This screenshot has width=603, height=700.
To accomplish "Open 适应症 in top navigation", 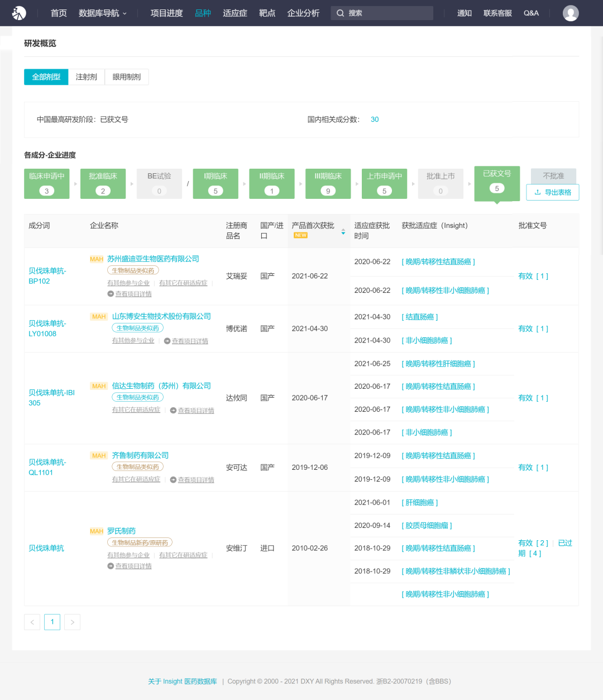I will coord(235,13).
